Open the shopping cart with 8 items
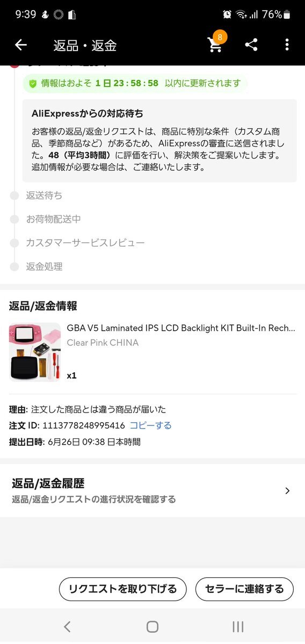Screen dimensions: 305x644 coord(216,44)
